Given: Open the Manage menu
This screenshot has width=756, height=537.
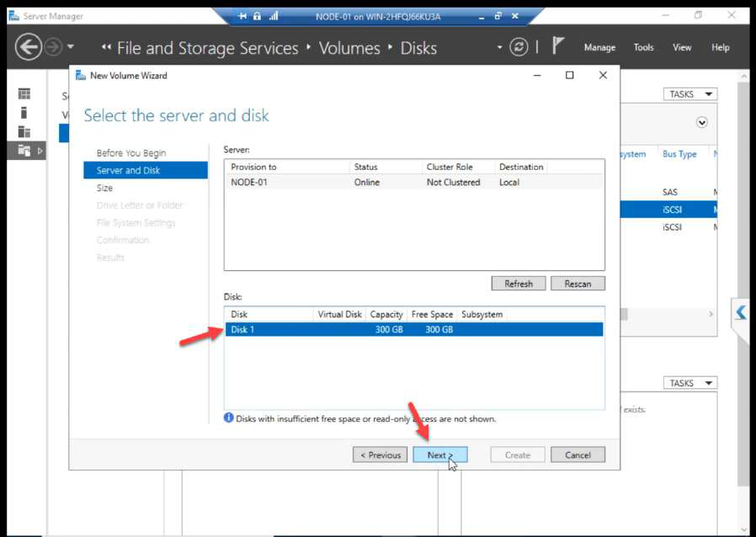Looking at the screenshot, I should coord(599,47).
